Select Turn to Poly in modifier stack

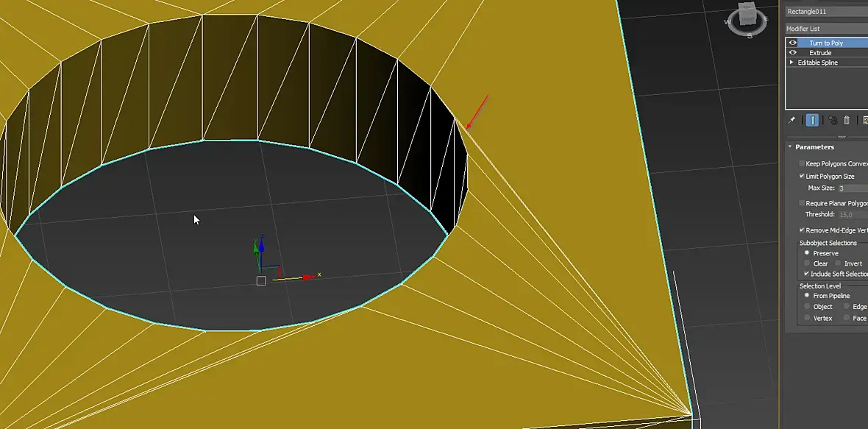click(x=826, y=43)
